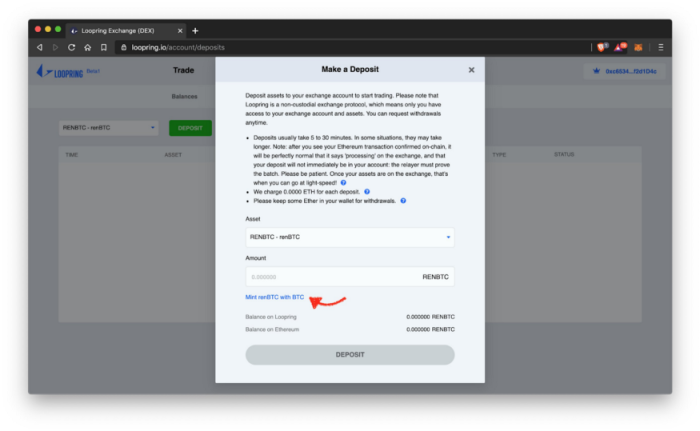
Task: Click the help icon after light-speed note
Action: [x=343, y=183]
